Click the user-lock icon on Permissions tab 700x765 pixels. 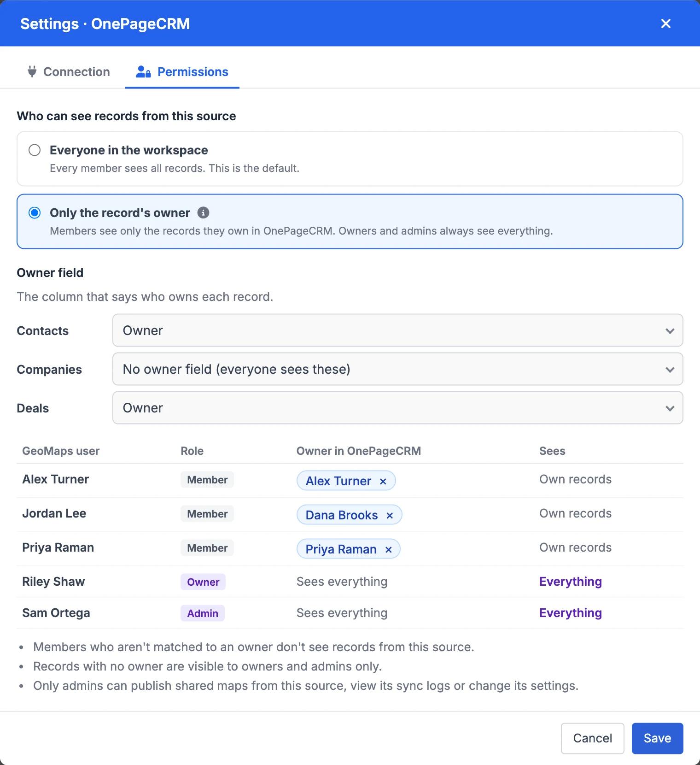143,72
